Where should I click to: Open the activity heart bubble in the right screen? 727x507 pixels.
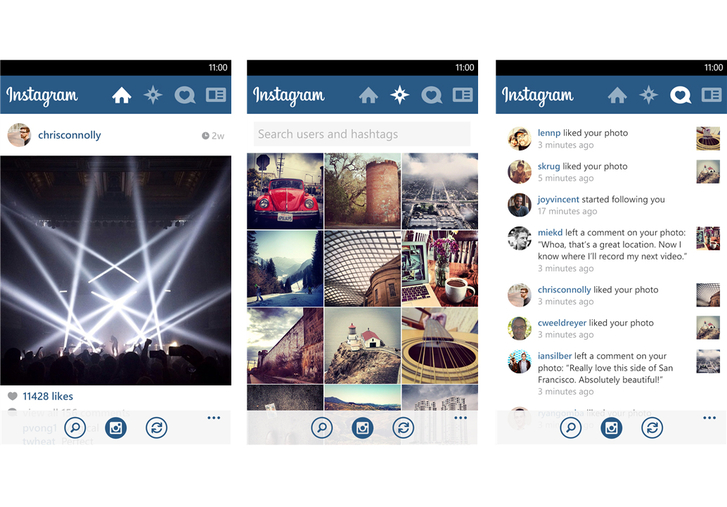tap(680, 95)
